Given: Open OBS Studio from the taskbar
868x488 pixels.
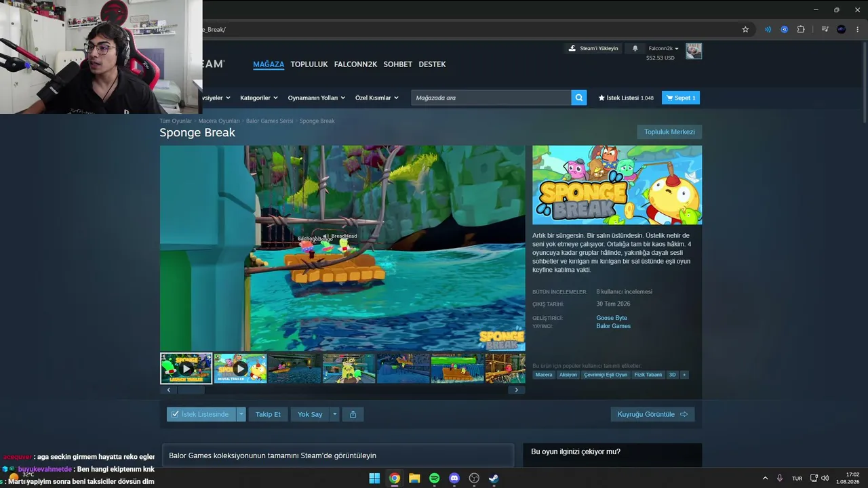Looking at the screenshot, I should click(x=474, y=479).
